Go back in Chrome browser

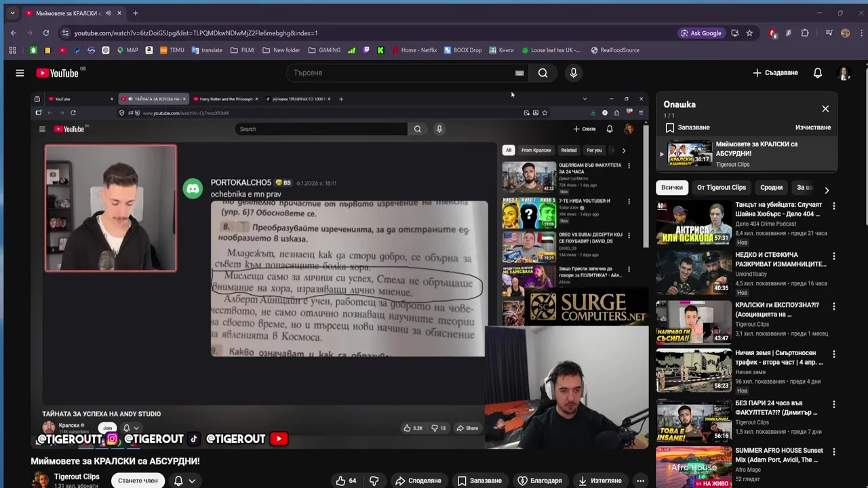[x=14, y=33]
